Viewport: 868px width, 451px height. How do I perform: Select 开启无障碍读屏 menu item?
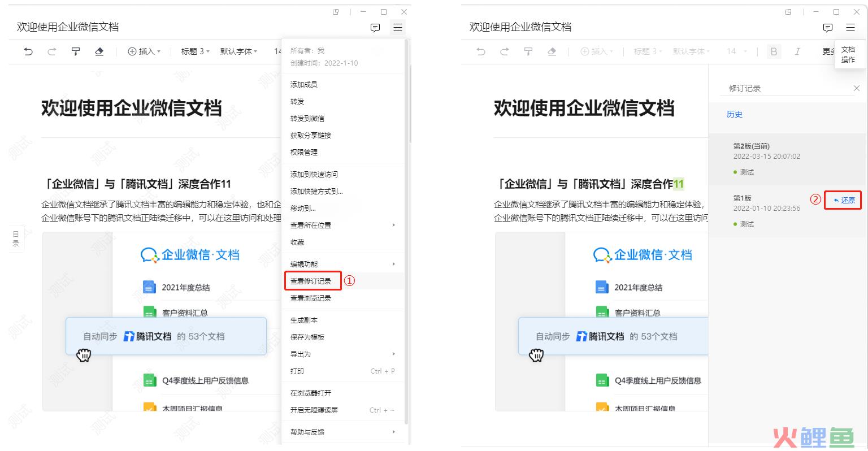[342, 410]
